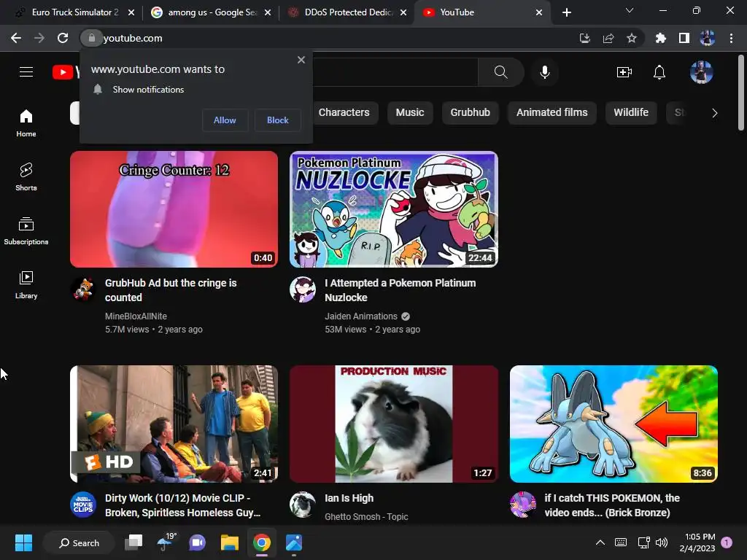
Task: Open the YouTube notifications bell
Action: [x=659, y=72]
